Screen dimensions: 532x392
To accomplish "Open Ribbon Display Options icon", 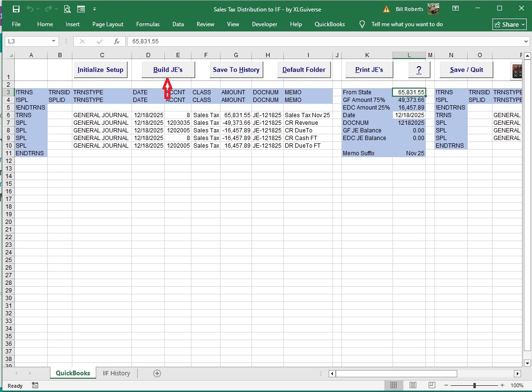I will [456, 9].
